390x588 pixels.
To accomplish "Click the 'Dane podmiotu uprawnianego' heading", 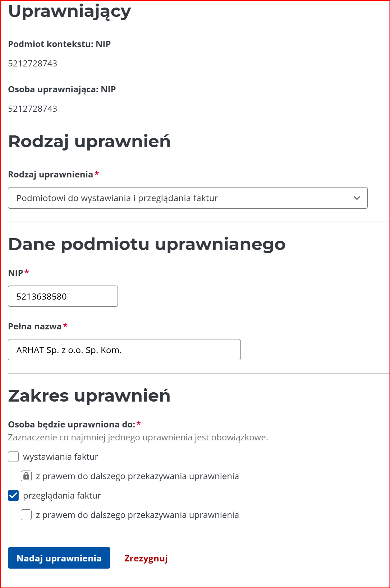I will pos(147,244).
